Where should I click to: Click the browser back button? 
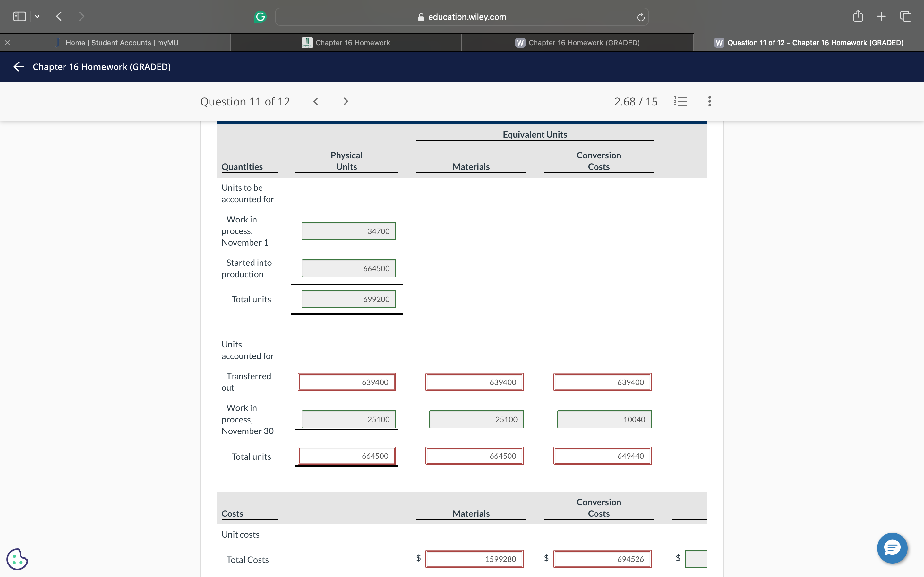tap(59, 16)
